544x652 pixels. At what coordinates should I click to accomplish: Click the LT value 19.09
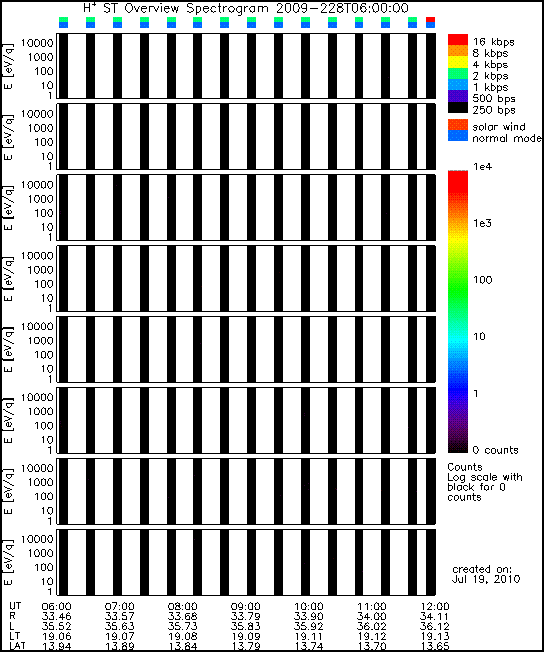click(245, 637)
